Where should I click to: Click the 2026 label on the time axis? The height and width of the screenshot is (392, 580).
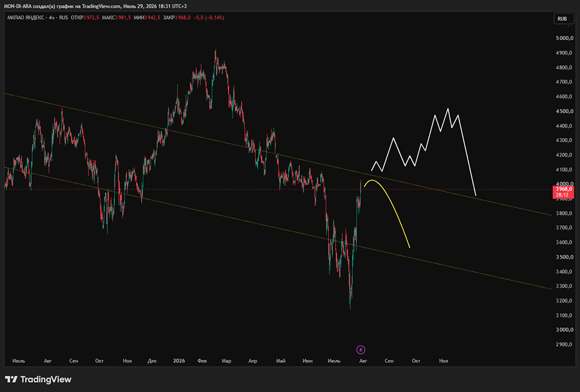point(179,361)
